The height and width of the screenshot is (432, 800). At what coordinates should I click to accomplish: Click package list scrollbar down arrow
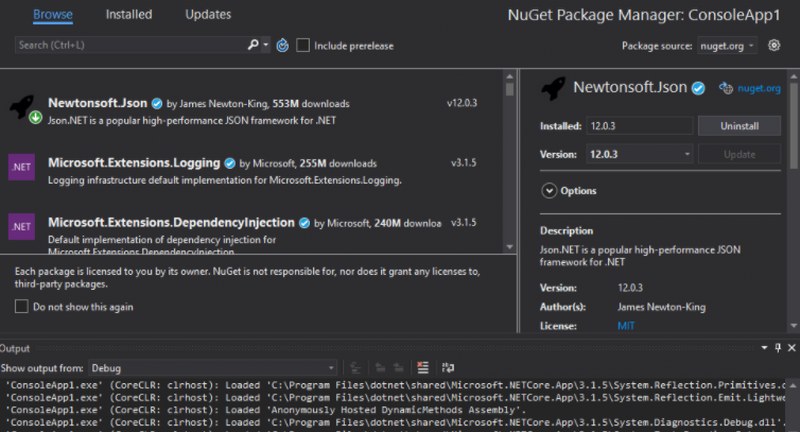click(510, 247)
